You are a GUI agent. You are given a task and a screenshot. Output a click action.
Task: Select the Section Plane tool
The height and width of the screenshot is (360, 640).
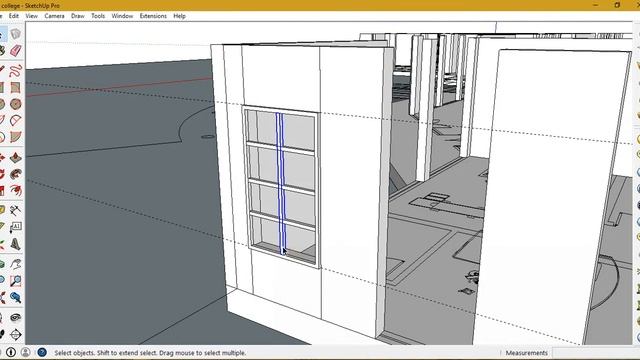click(16, 335)
